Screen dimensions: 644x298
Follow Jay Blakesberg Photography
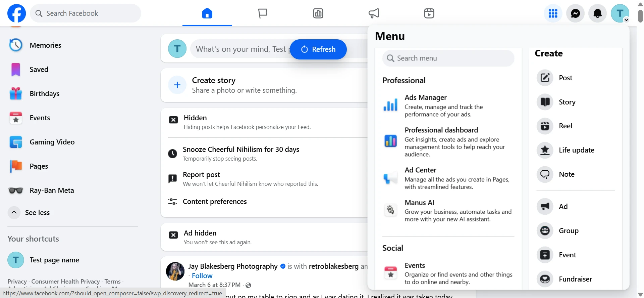[x=202, y=276]
